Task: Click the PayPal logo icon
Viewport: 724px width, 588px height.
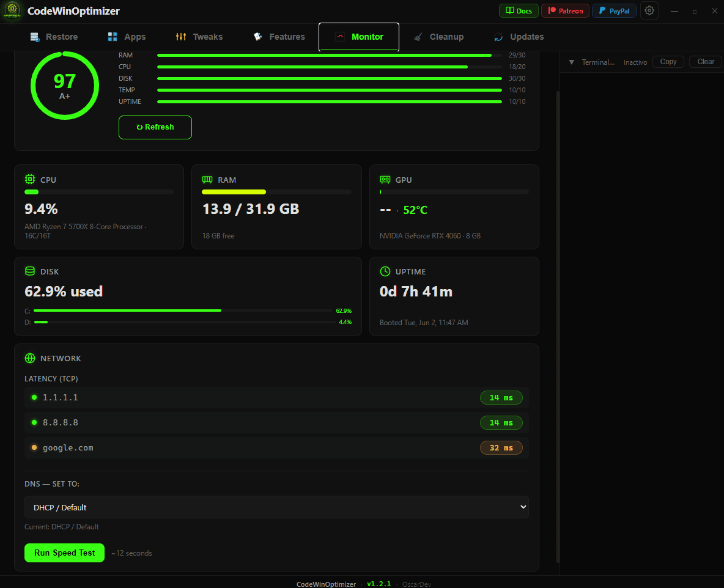Action: point(602,10)
